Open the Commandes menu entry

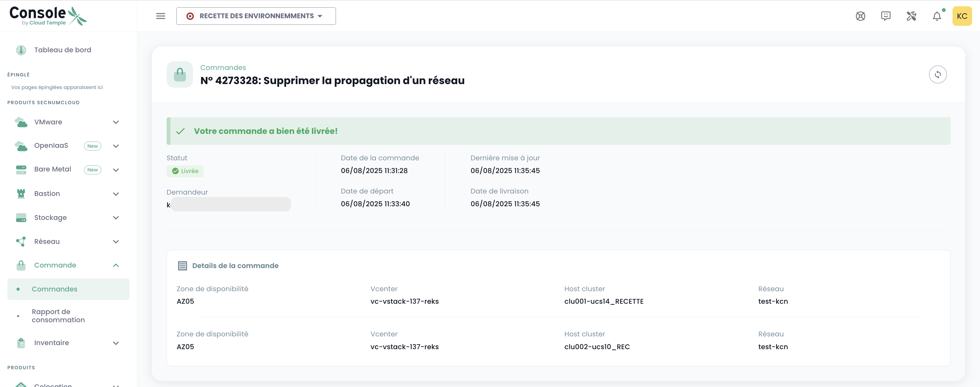coord(54,289)
